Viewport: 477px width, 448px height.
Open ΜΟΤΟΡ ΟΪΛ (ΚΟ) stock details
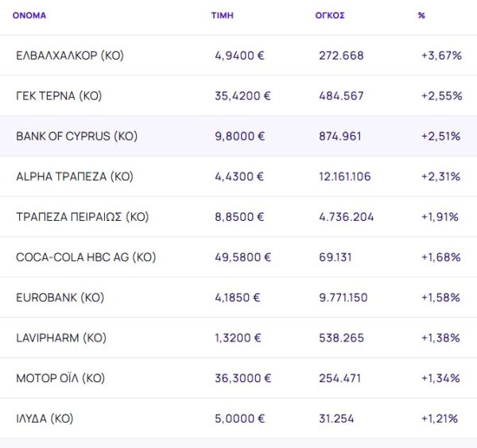click(x=60, y=378)
